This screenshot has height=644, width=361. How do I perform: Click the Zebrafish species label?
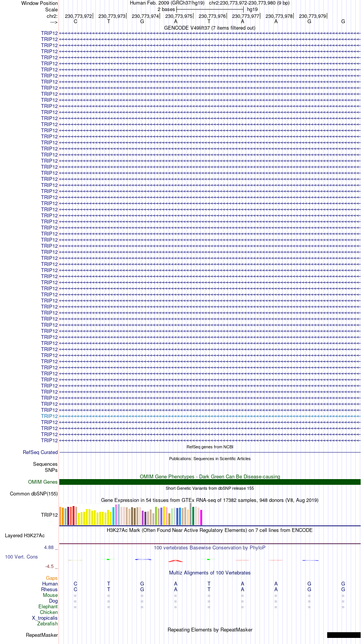47,623
